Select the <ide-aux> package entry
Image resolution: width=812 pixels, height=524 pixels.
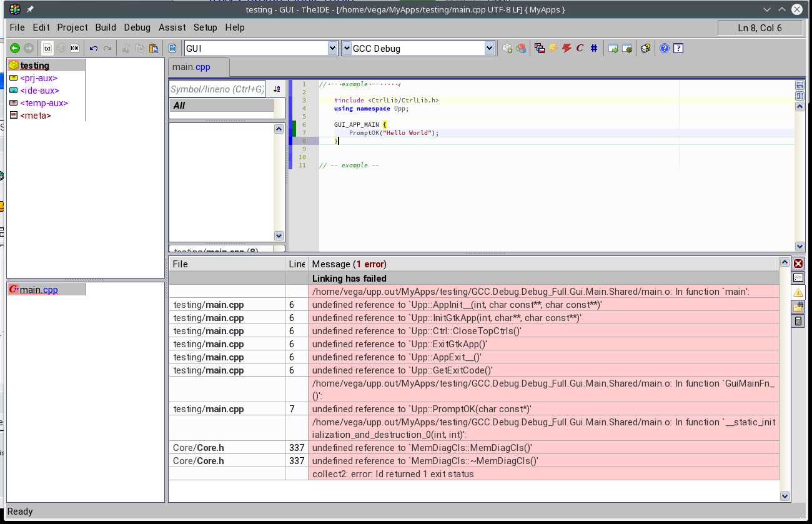click(x=39, y=91)
